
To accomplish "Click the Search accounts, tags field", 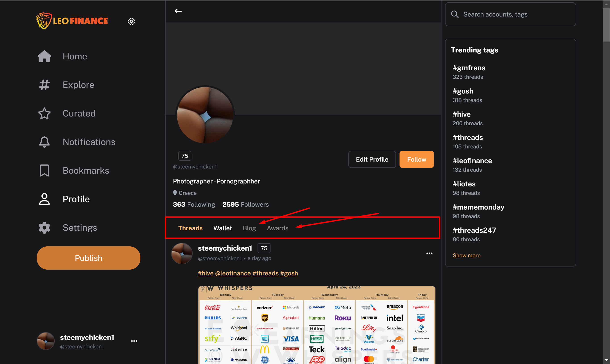I will coord(510,14).
